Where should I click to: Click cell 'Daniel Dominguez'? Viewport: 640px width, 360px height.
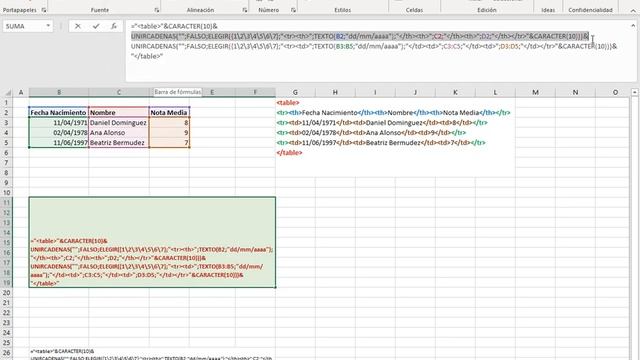tap(119, 122)
